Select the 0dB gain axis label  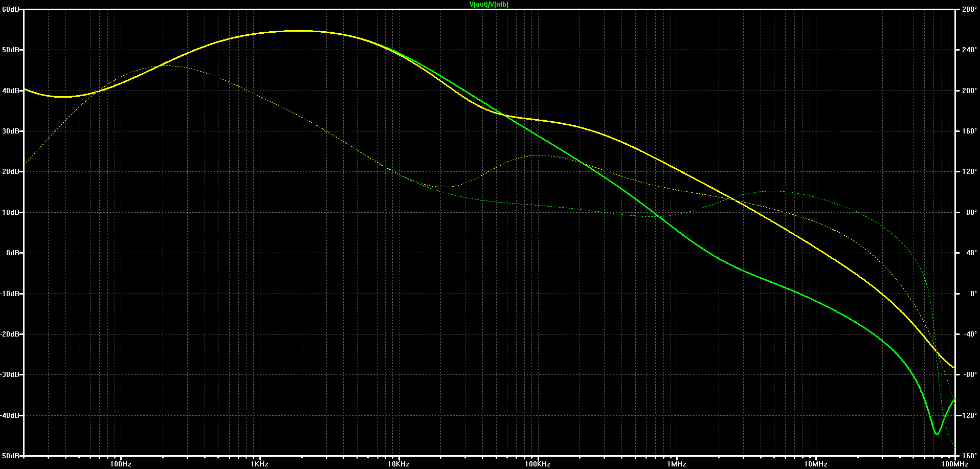tap(12, 253)
